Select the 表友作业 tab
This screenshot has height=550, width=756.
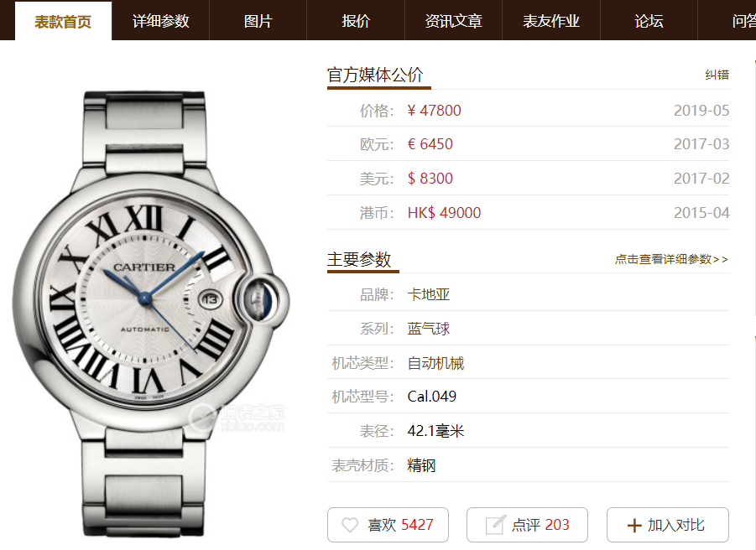pos(551,21)
